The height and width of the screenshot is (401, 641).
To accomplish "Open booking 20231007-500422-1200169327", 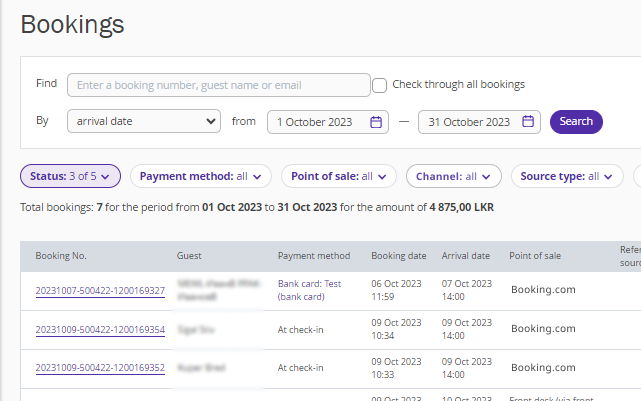I will pyautogui.click(x=100, y=263).
